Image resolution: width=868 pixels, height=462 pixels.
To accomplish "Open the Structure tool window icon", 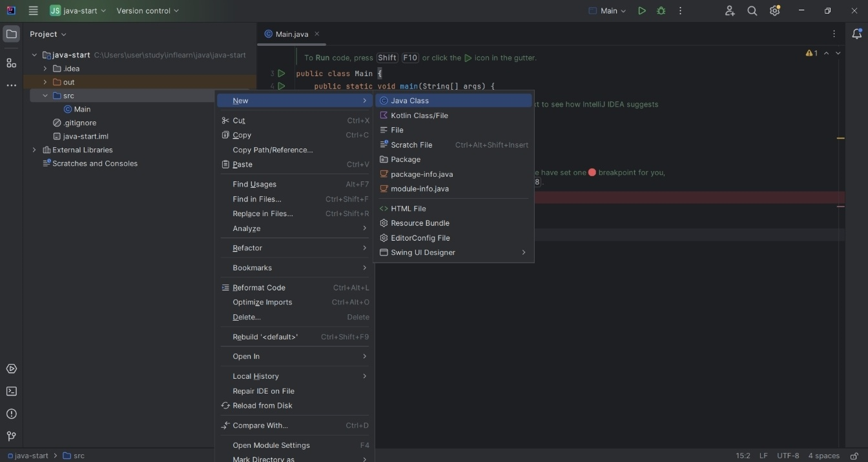I will [11, 63].
